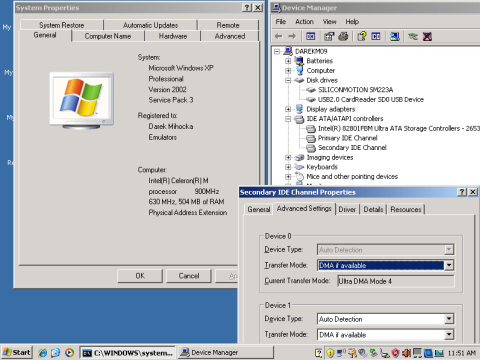Toggle the console tree pane toolbar icon

point(311,36)
